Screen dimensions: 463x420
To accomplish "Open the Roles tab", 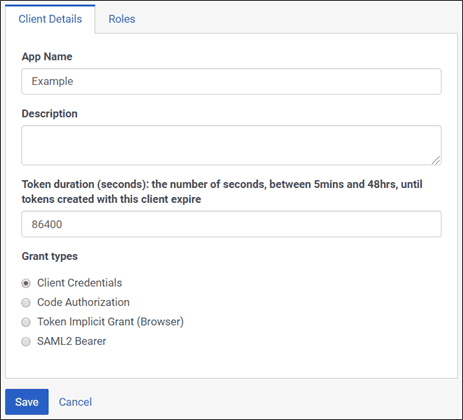I will (122, 19).
